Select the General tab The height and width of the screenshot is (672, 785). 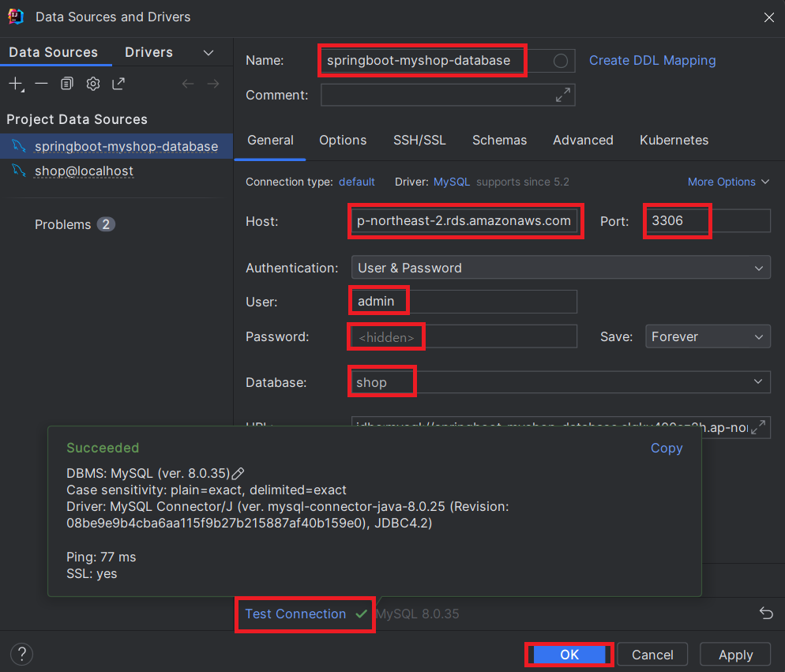tap(270, 141)
